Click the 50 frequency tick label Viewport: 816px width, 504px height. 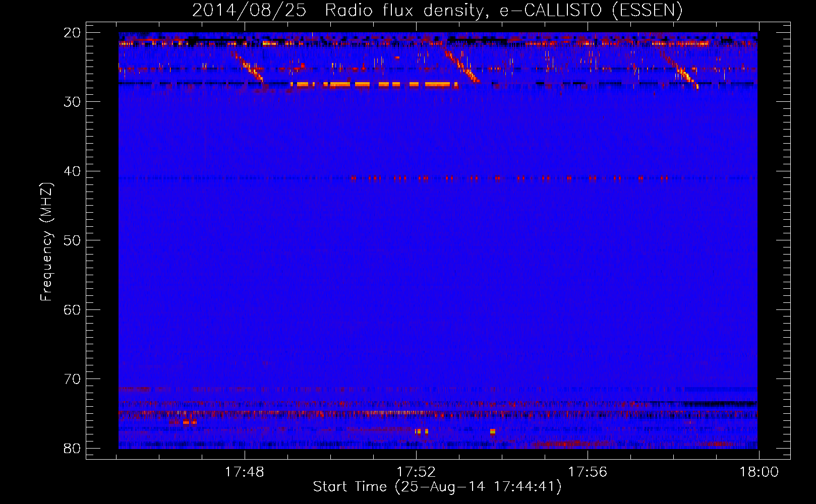pyautogui.click(x=72, y=240)
